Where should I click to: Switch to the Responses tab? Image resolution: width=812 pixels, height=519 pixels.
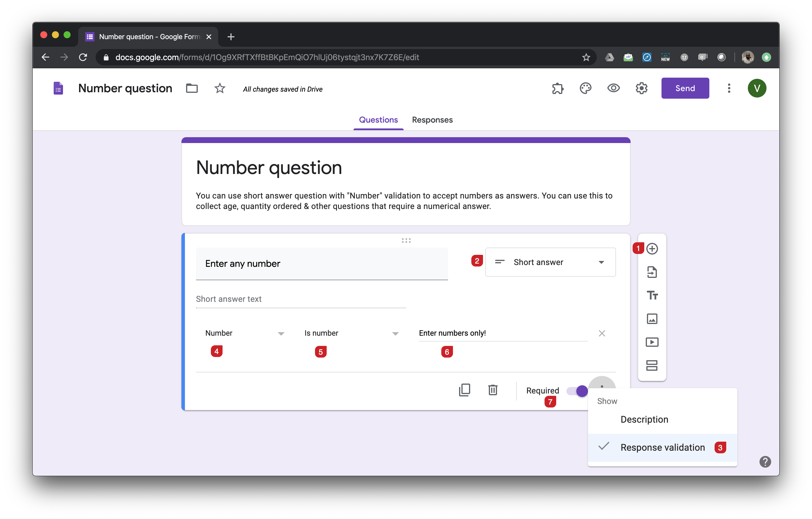[x=432, y=120]
